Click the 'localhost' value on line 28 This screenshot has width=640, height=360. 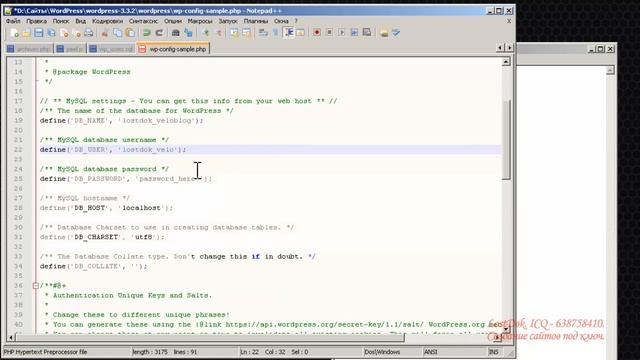click(x=142, y=208)
